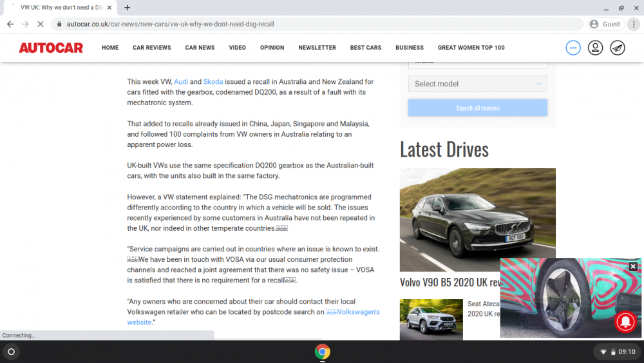
Task: Stop page loading with the X button
Action: click(x=40, y=25)
